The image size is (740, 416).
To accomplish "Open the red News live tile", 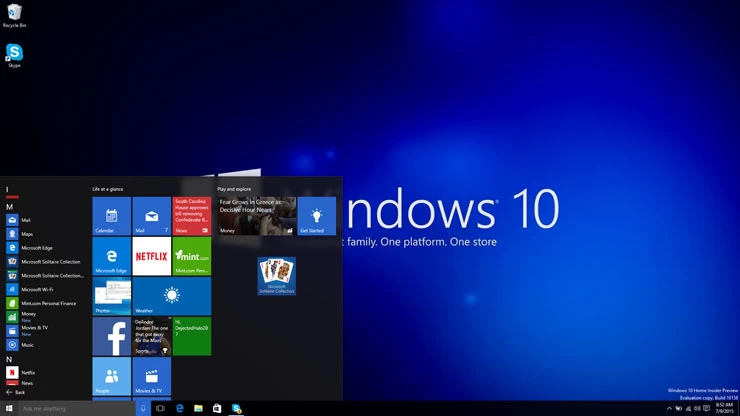I will pyautogui.click(x=192, y=216).
